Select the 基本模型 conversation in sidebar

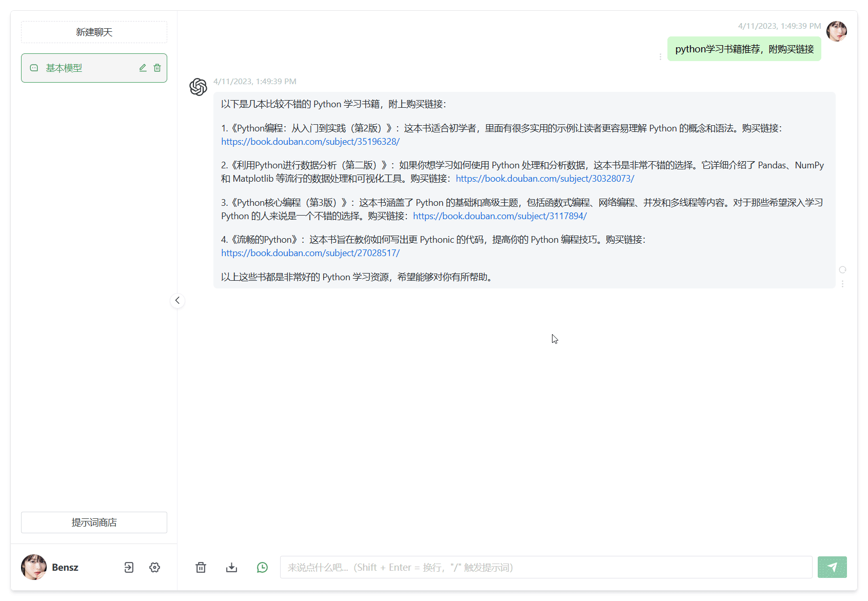[x=82, y=68]
